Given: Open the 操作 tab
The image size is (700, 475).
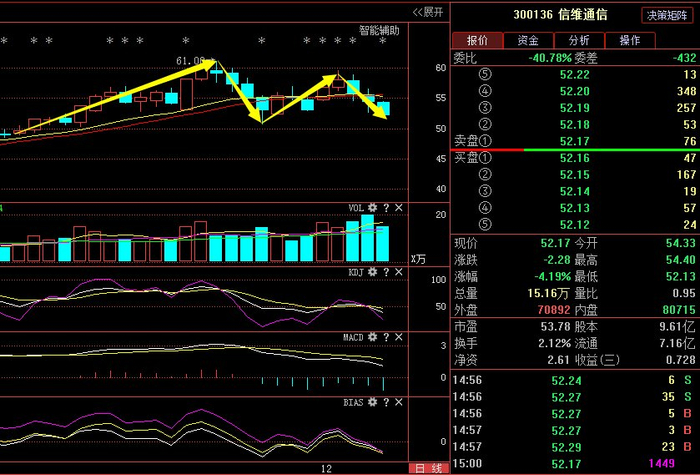Looking at the screenshot, I should point(629,40).
